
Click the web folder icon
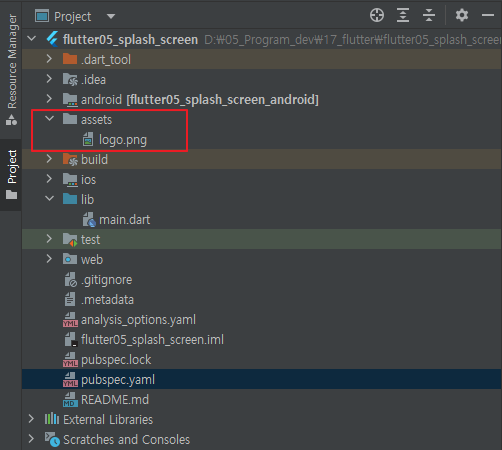click(x=70, y=259)
